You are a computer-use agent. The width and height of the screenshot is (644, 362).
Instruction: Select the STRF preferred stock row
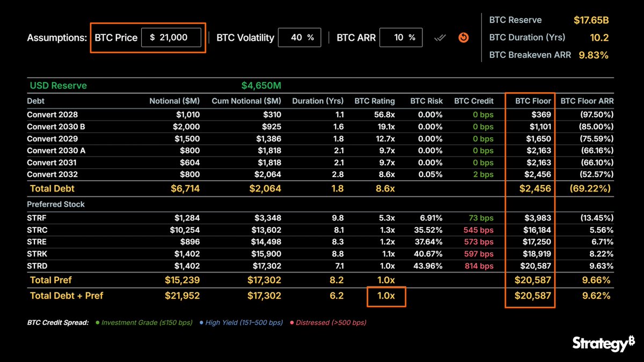click(x=320, y=218)
